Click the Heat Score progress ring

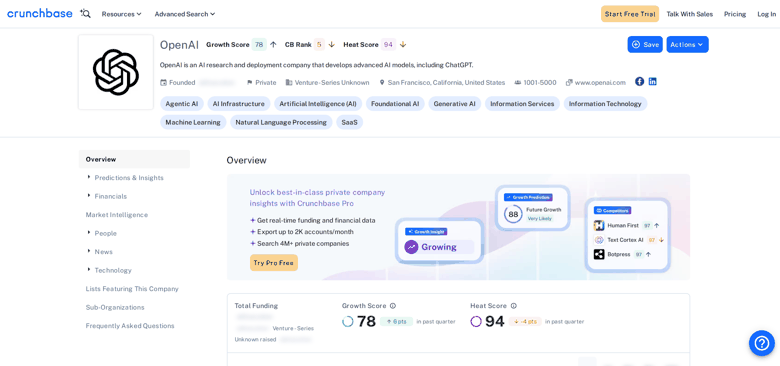(x=476, y=322)
